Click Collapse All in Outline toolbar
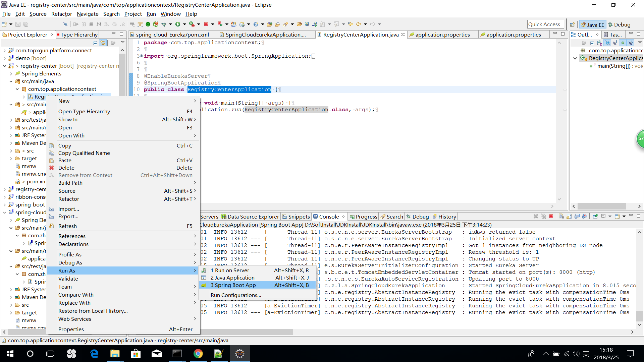Screen dimensions: 644x362 point(592,43)
